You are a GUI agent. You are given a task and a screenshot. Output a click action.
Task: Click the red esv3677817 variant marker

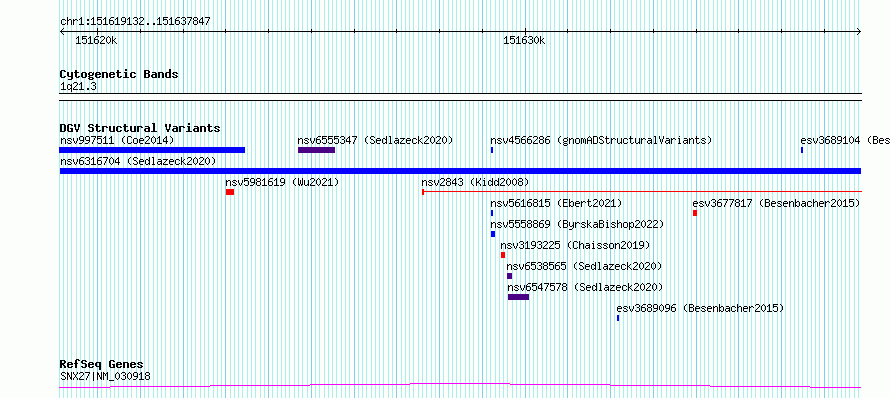(695, 213)
